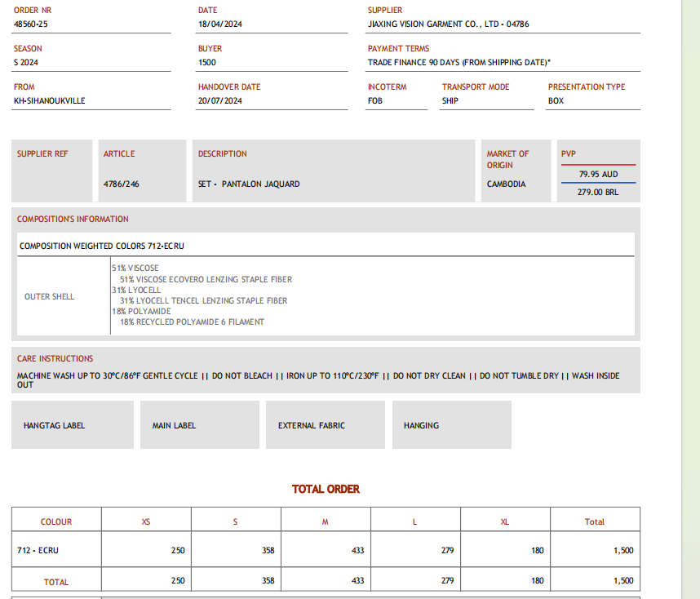The height and width of the screenshot is (599, 700).
Task: Click the 279.00 BRL price
Action: [598, 193]
